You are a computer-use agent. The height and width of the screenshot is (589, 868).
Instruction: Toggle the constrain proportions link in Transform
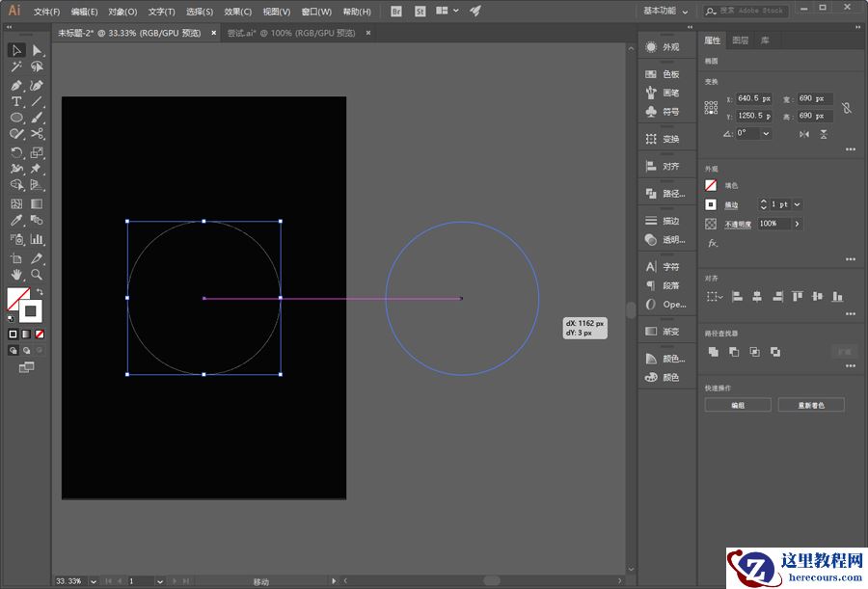coord(846,108)
